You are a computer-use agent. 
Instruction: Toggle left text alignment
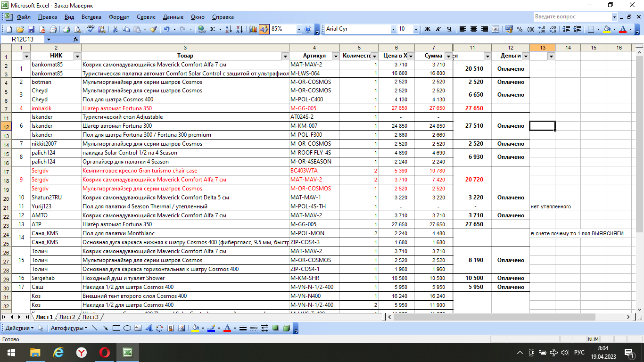click(x=463, y=29)
